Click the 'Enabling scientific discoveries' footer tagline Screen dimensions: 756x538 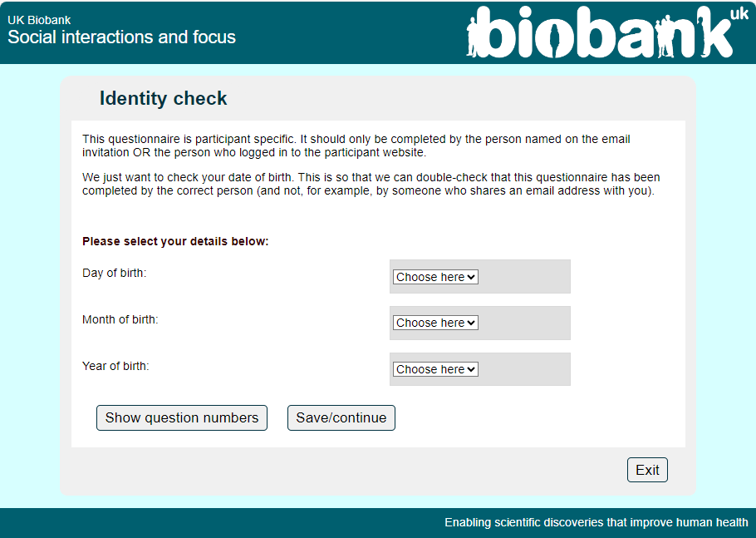point(596,522)
